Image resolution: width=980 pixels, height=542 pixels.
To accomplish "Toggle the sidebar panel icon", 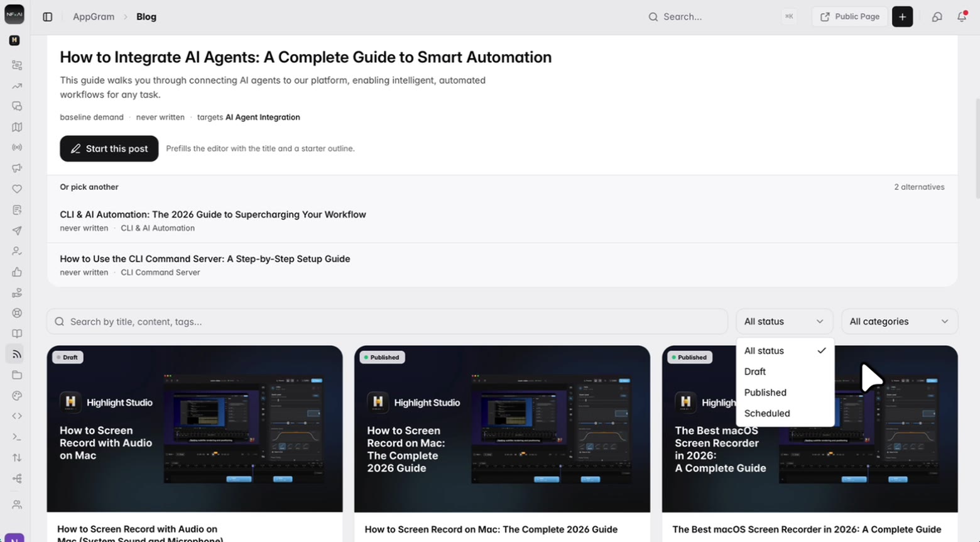I will click(48, 17).
